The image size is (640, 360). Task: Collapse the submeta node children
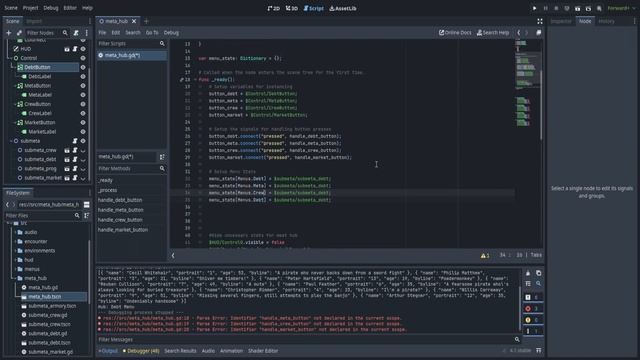click(x=11, y=141)
